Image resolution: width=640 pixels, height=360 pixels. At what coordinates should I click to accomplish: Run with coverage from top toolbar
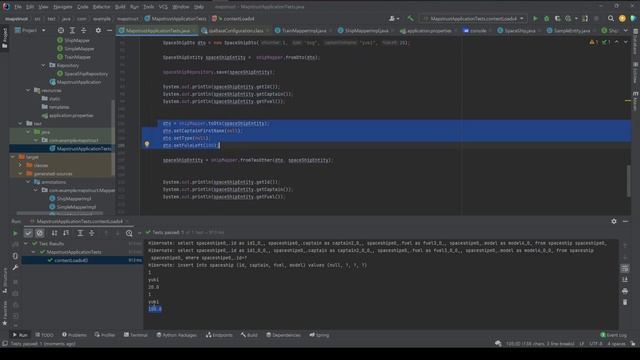click(x=558, y=18)
